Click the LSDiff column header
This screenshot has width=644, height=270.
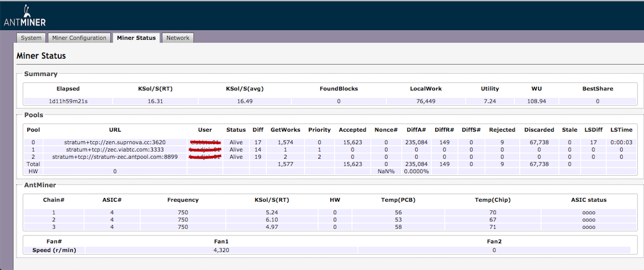coord(593,130)
